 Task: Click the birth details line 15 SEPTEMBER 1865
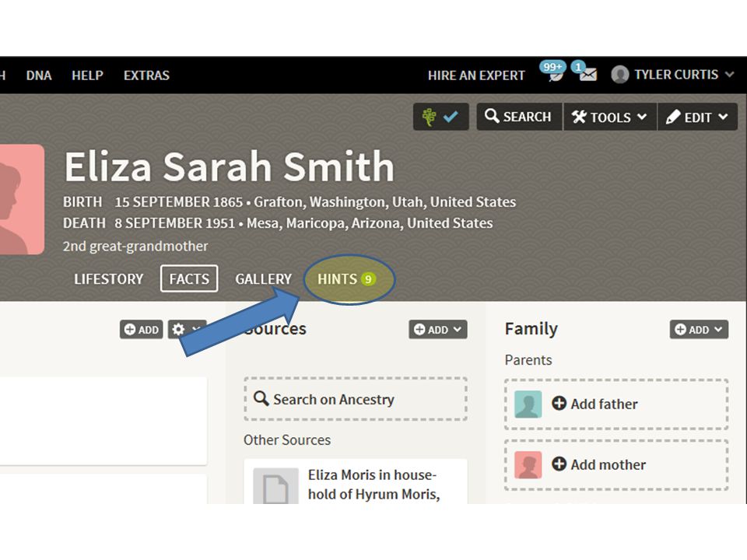[x=289, y=202]
